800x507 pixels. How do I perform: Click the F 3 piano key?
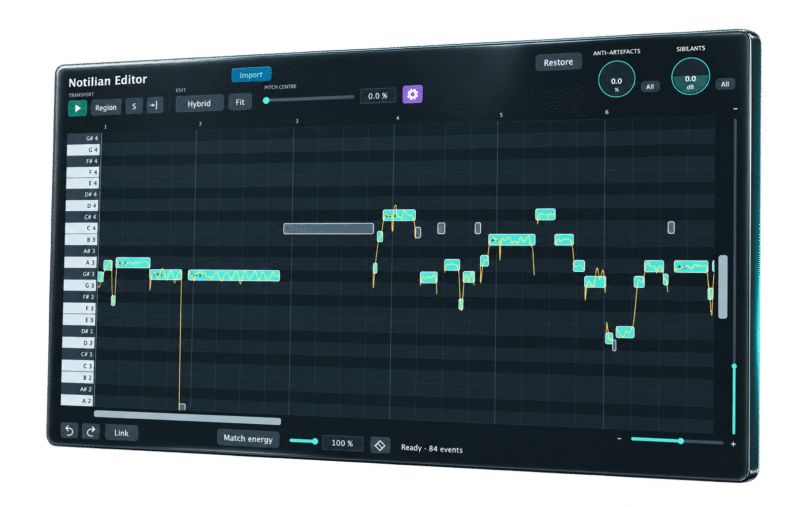(79, 308)
